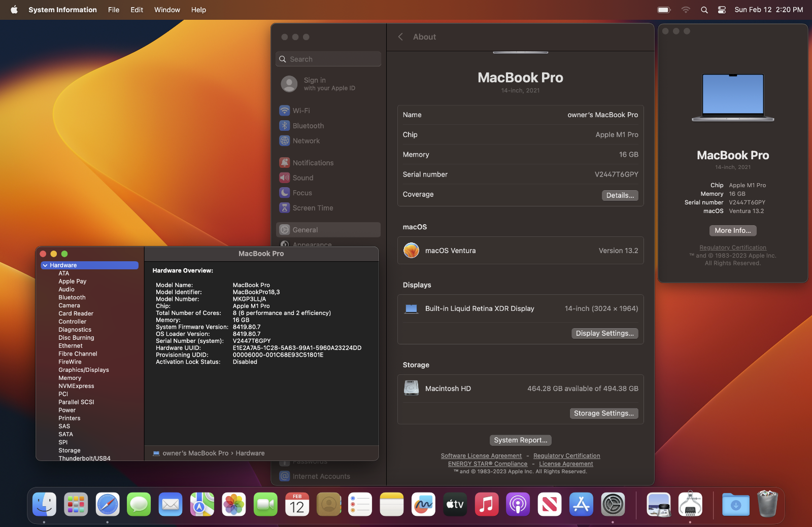Click Sign in with your Apple ID

pyautogui.click(x=328, y=84)
